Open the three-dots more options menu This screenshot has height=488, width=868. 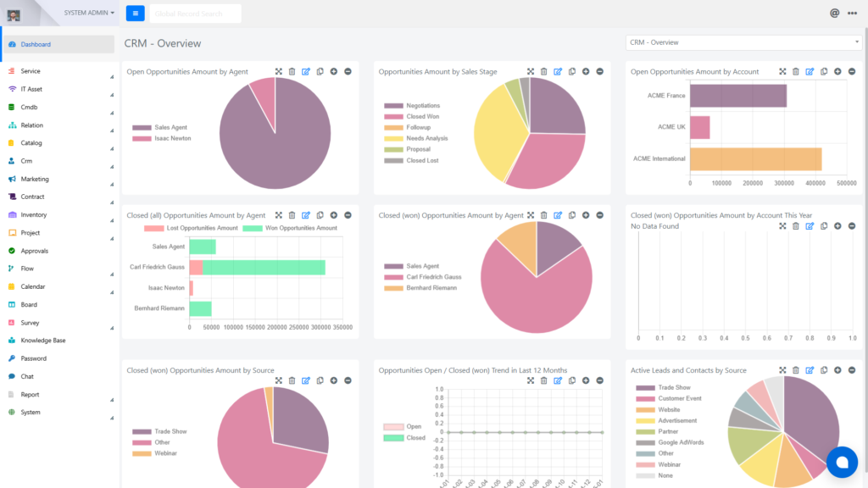coord(853,14)
